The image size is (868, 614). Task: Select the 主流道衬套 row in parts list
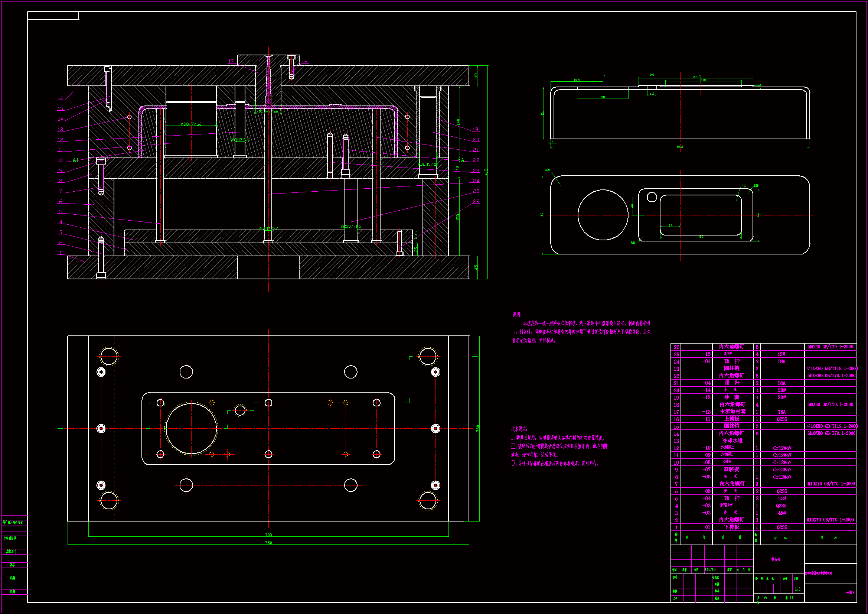point(732,412)
